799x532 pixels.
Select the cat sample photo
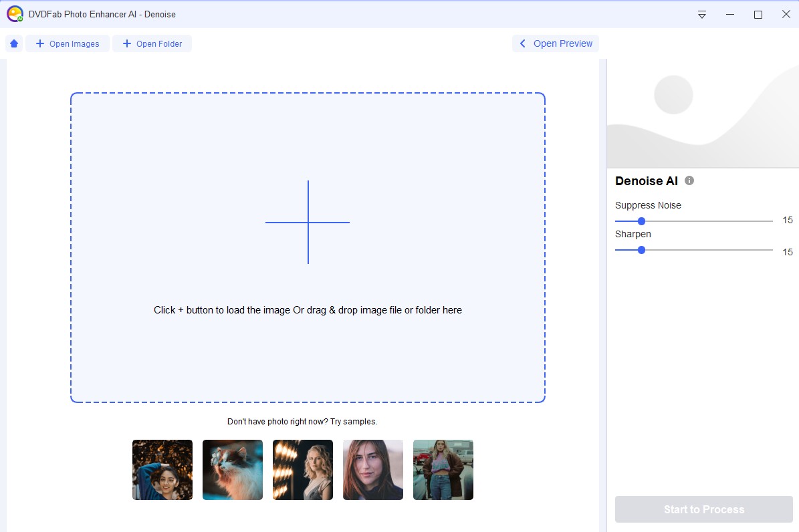[x=233, y=470]
